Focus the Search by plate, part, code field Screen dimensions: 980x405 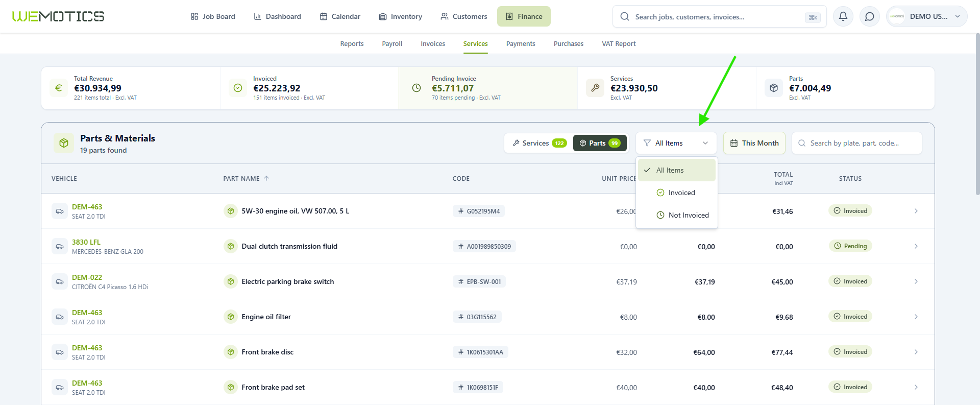tap(857, 143)
